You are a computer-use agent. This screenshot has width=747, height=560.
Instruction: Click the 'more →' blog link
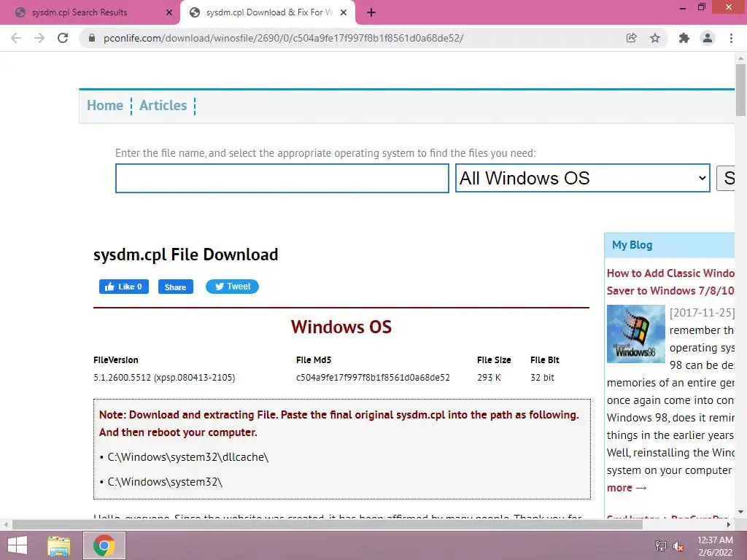(x=627, y=488)
